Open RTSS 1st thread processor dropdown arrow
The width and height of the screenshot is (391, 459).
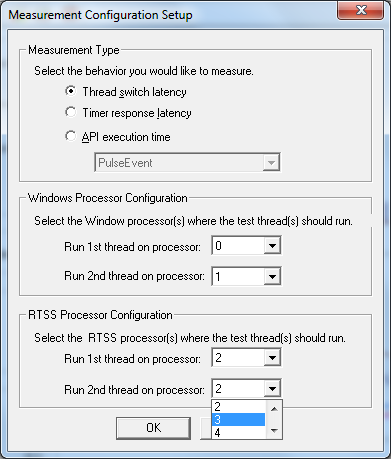tap(272, 358)
